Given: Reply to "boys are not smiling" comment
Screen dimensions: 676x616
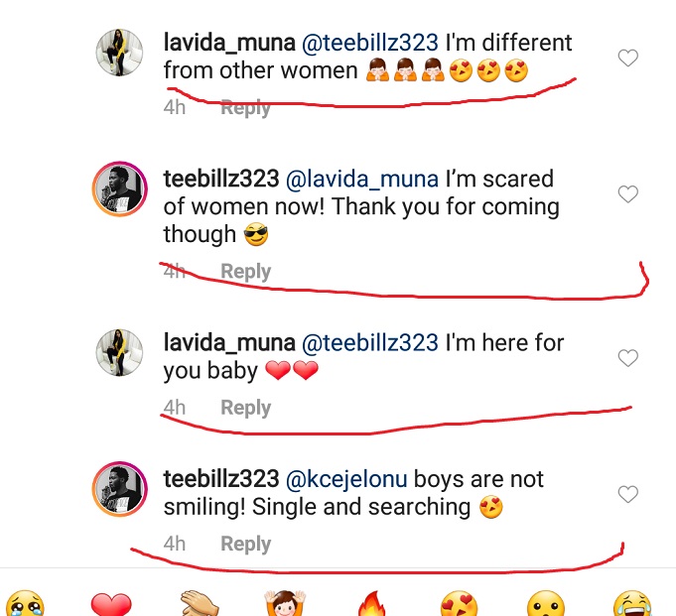Looking at the screenshot, I should pyautogui.click(x=245, y=544).
